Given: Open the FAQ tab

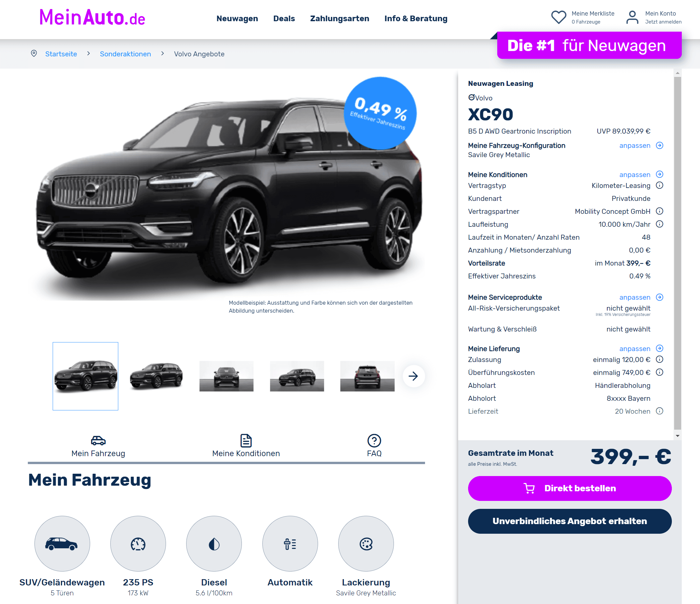Looking at the screenshot, I should [x=374, y=446].
